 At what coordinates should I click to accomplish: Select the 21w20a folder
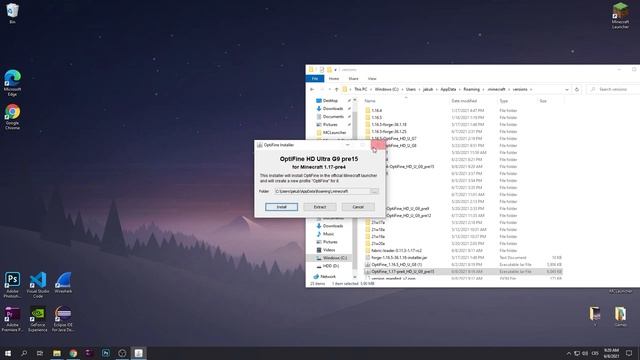point(378,244)
